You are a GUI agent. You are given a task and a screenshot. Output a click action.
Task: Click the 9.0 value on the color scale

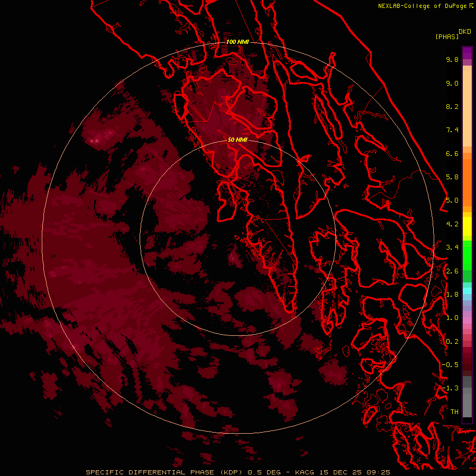coord(452,83)
